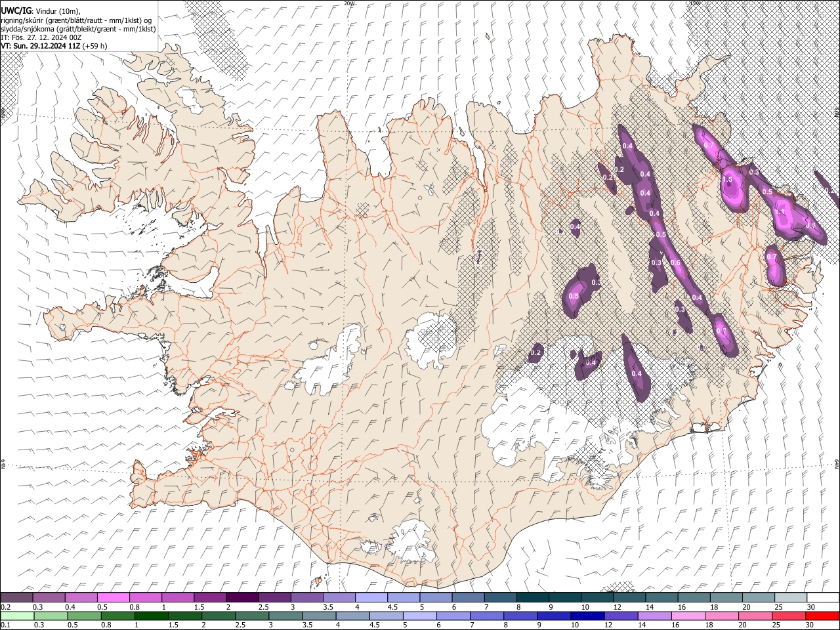840x630 pixels.
Task: Click the 'slydda/snjókoma' legend description line
Action: (x=77, y=29)
